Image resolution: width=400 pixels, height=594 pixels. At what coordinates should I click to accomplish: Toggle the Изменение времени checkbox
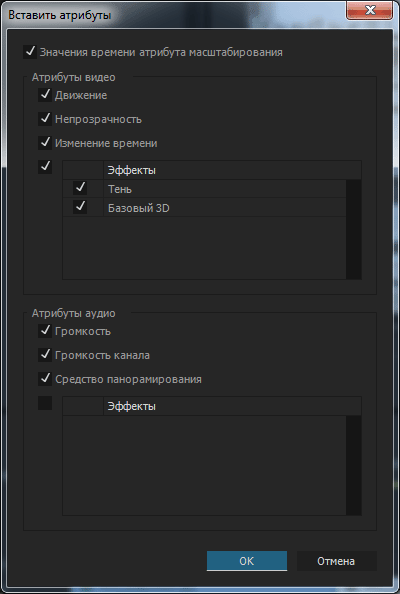coord(45,143)
